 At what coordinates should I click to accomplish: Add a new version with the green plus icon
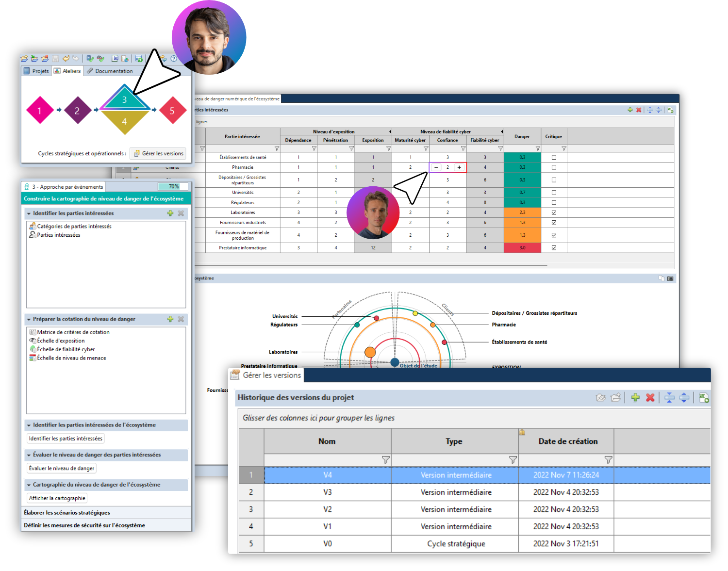(635, 397)
